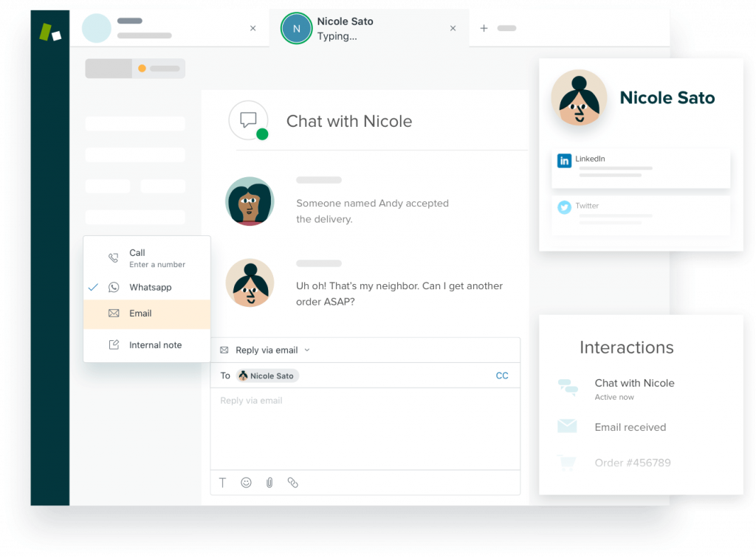The height and width of the screenshot is (557, 756).
Task: Insert a link with the chain icon
Action: pyautogui.click(x=292, y=482)
